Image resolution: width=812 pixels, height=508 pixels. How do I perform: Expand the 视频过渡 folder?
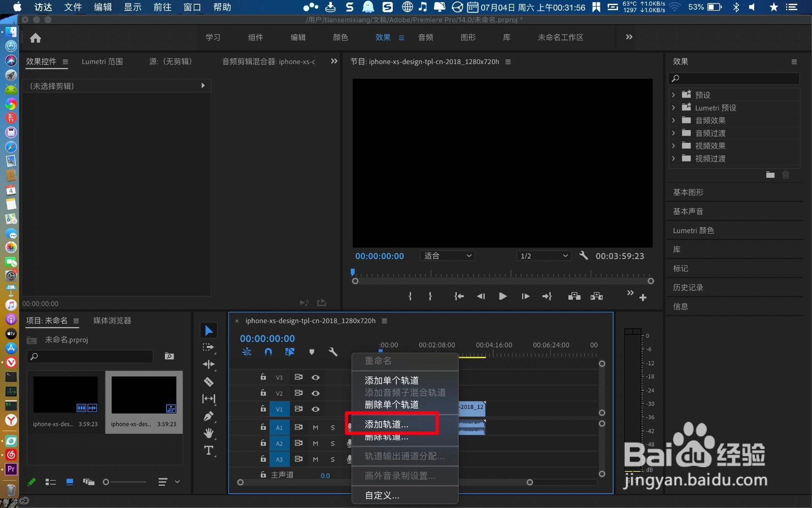click(x=673, y=158)
